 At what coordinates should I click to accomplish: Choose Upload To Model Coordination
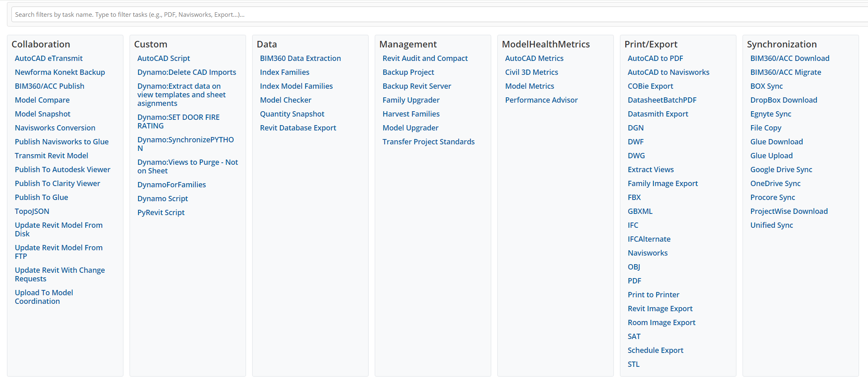pos(44,297)
